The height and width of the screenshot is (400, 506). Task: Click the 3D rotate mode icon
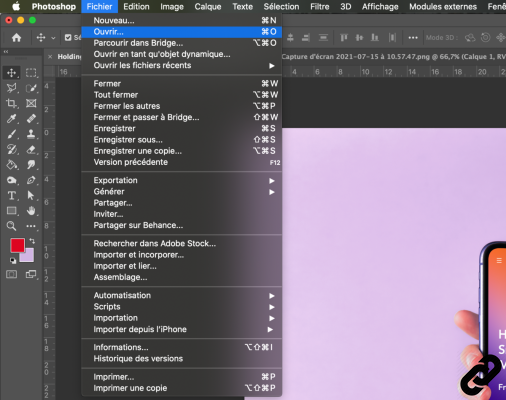tap(470, 38)
